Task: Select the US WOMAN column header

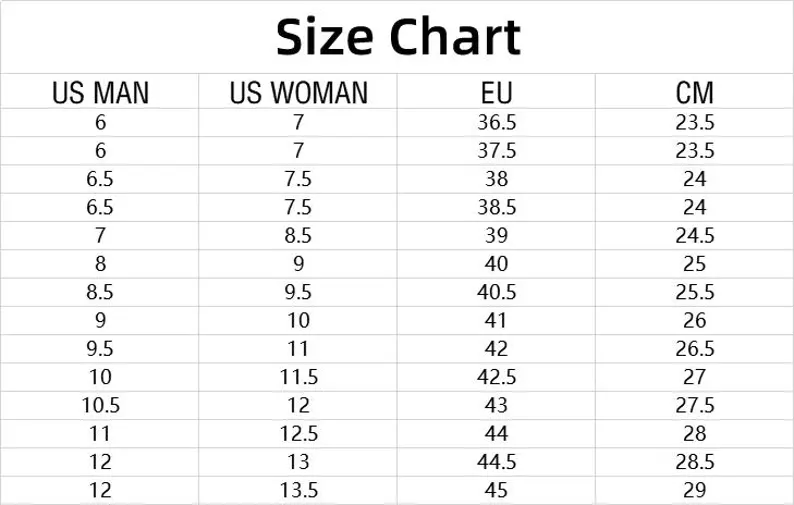Action: [298, 94]
